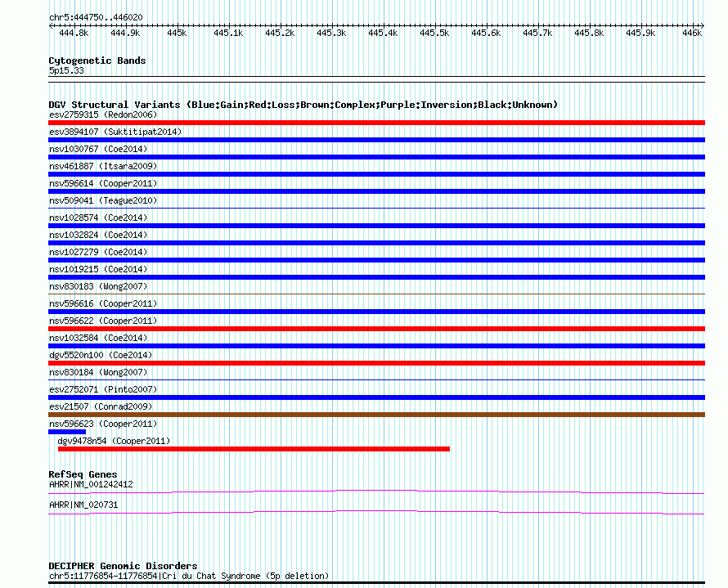The image size is (728, 588).
Task: Open variant nsv596614 (Cooper2011) label
Action: pyautogui.click(x=103, y=183)
